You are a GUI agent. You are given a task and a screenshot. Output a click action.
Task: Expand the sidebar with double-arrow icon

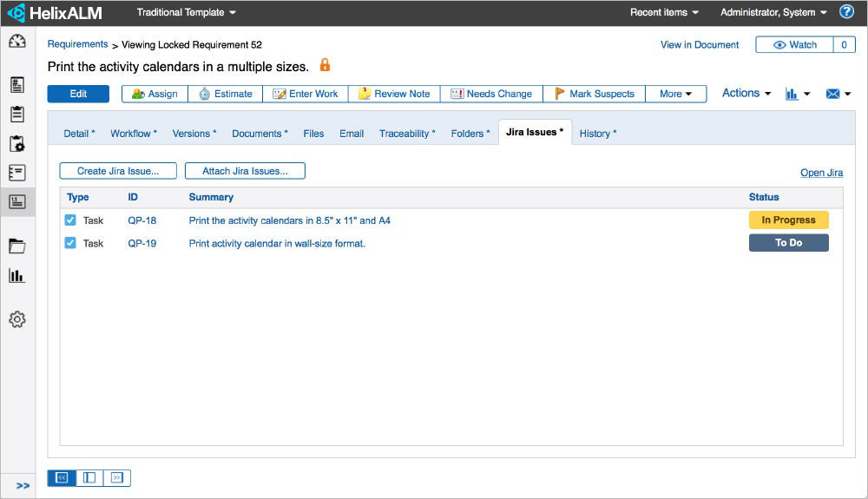[x=23, y=486]
